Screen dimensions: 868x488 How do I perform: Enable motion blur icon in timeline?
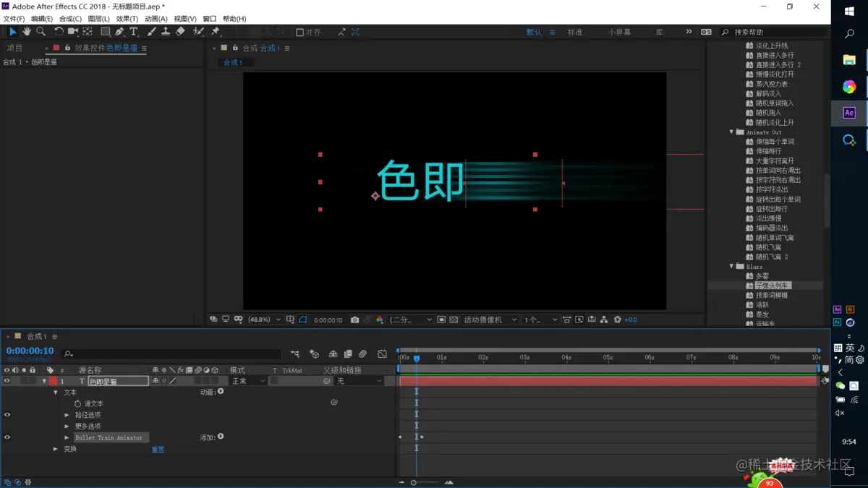[363, 354]
